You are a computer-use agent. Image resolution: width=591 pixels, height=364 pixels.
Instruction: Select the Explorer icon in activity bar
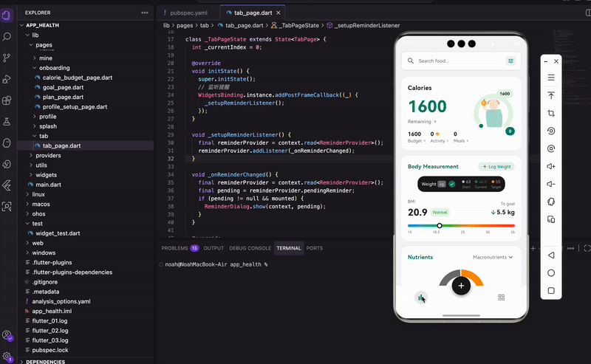tap(7, 16)
